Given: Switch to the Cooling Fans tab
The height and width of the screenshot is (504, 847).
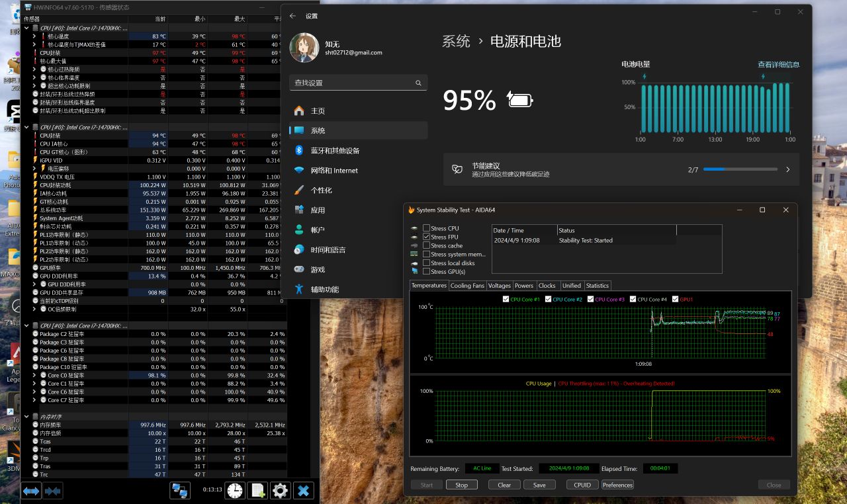Looking at the screenshot, I should pyautogui.click(x=467, y=286).
